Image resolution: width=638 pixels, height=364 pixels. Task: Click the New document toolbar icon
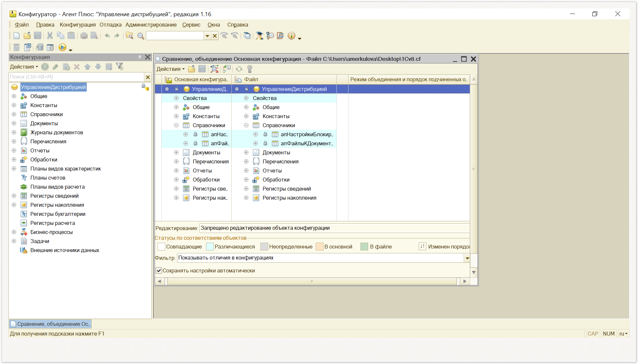point(16,36)
